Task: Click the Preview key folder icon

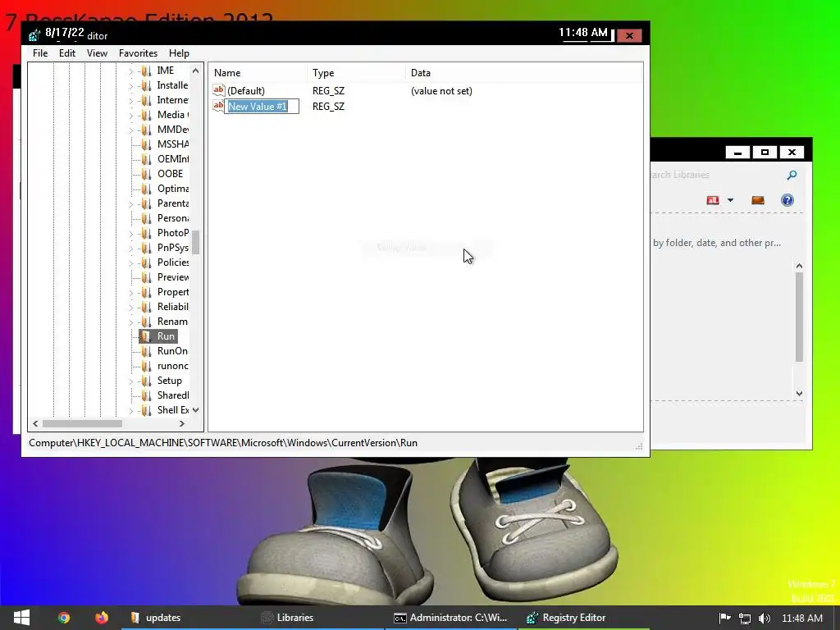Action: [x=146, y=277]
